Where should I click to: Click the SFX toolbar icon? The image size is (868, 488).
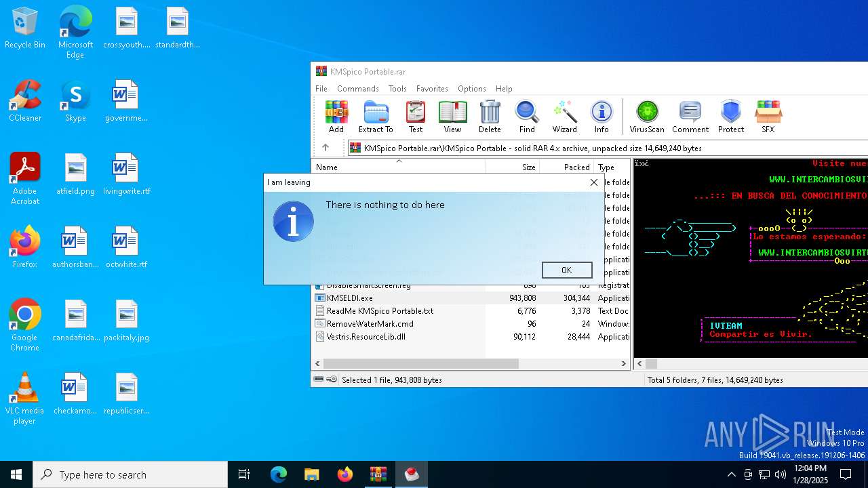coord(768,117)
